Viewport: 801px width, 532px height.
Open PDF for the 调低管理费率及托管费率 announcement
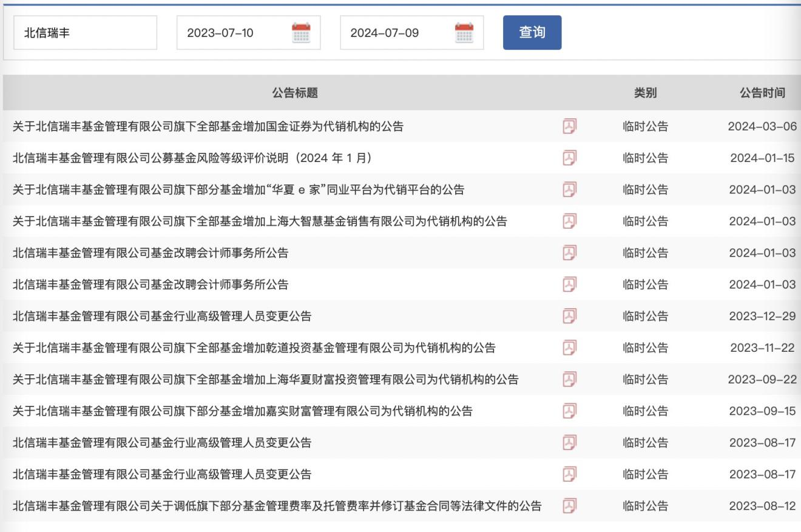(x=569, y=505)
